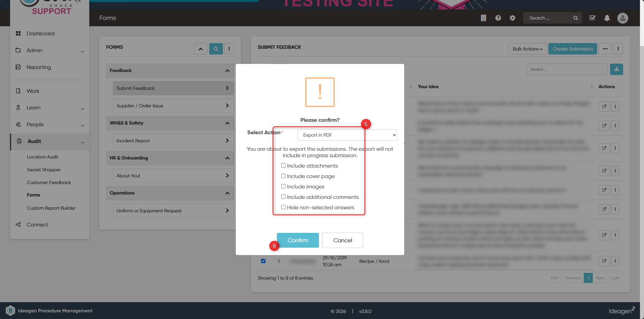Screen dimensions: 644x319
Task: Click the notifications bell icon
Action: pos(607,18)
